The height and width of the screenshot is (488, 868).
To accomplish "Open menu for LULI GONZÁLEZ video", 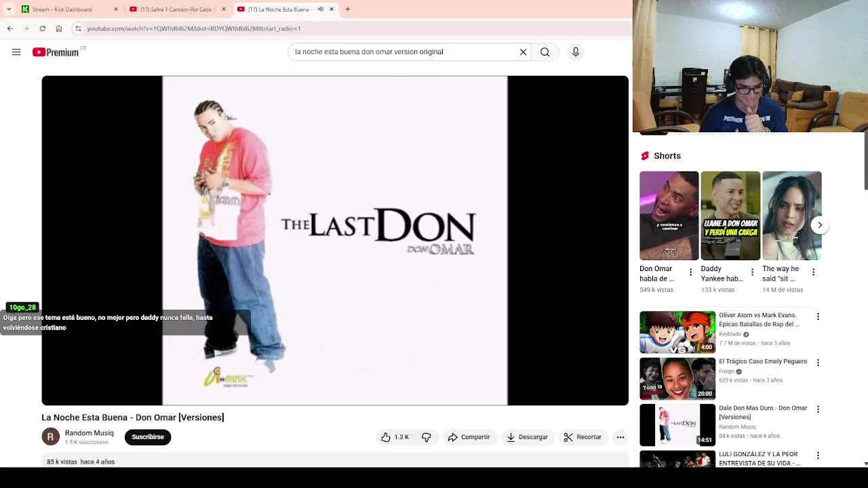I will [x=818, y=455].
